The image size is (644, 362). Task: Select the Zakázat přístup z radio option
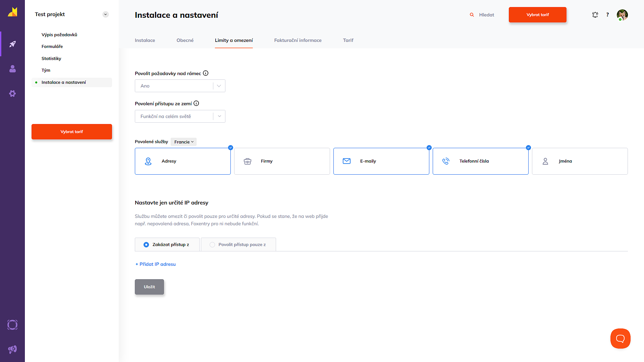coord(146,245)
